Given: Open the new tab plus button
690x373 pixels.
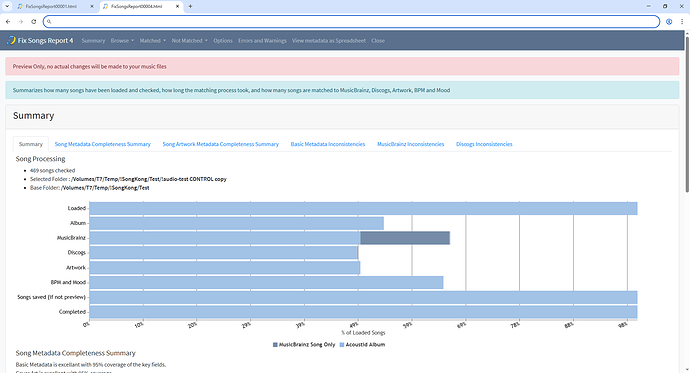Looking at the screenshot, I should pos(190,6).
